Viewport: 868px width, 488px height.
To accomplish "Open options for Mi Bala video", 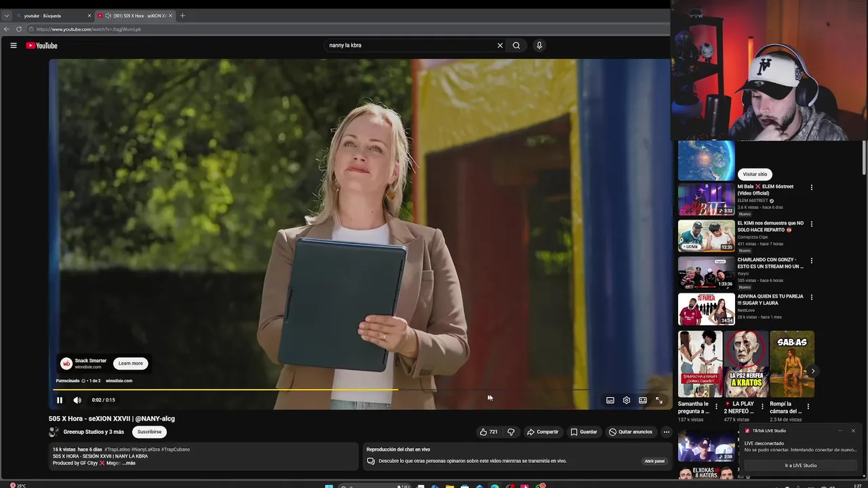I will 812,187.
